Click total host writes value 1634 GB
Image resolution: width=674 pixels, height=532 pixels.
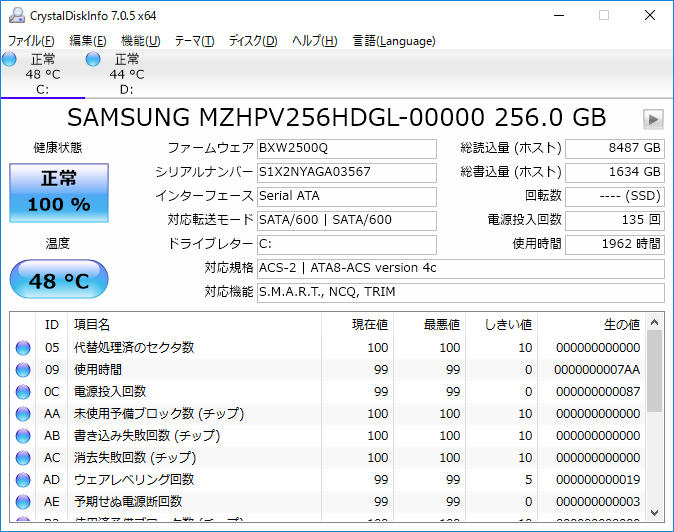(x=615, y=172)
